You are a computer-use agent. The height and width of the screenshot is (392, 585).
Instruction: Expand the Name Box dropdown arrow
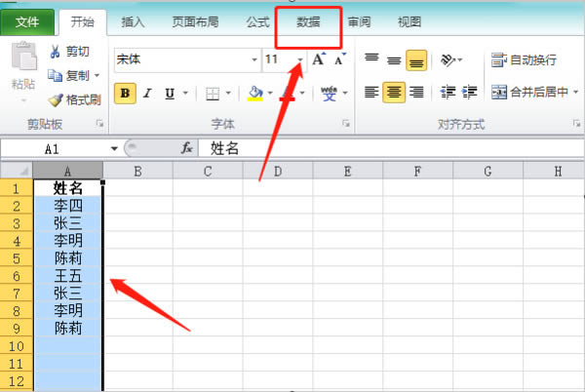[114, 148]
